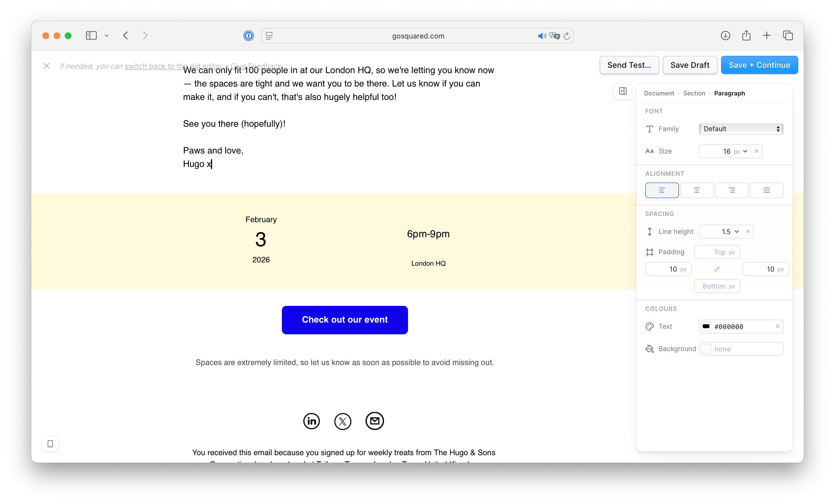Clear the text colour value
Screen dimensions: 835x504
tap(778, 327)
